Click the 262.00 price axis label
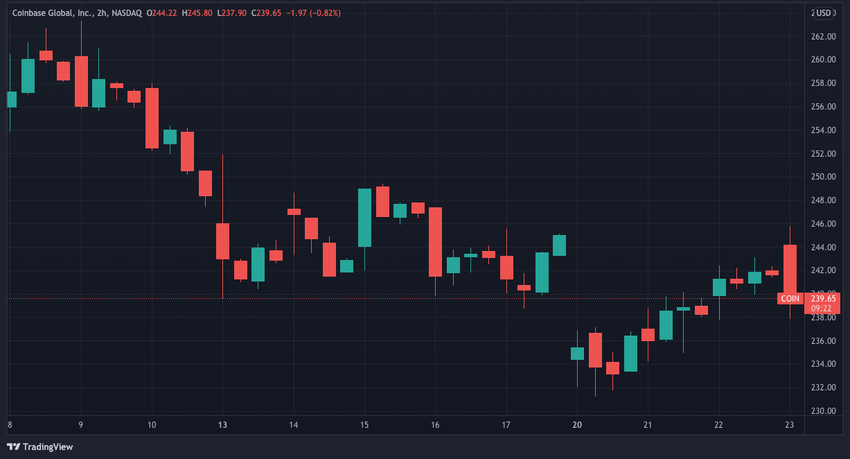The image size is (850, 459). [823, 36]
